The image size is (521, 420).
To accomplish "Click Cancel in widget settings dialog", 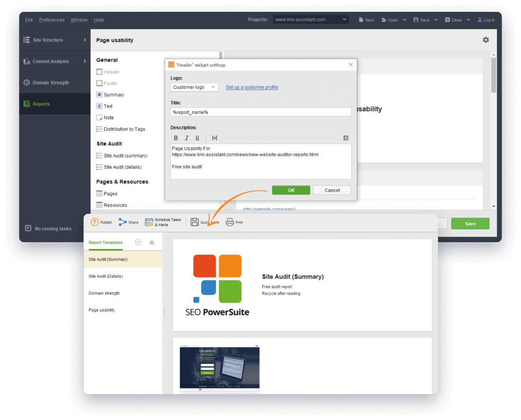I will [x=332, y=190].
